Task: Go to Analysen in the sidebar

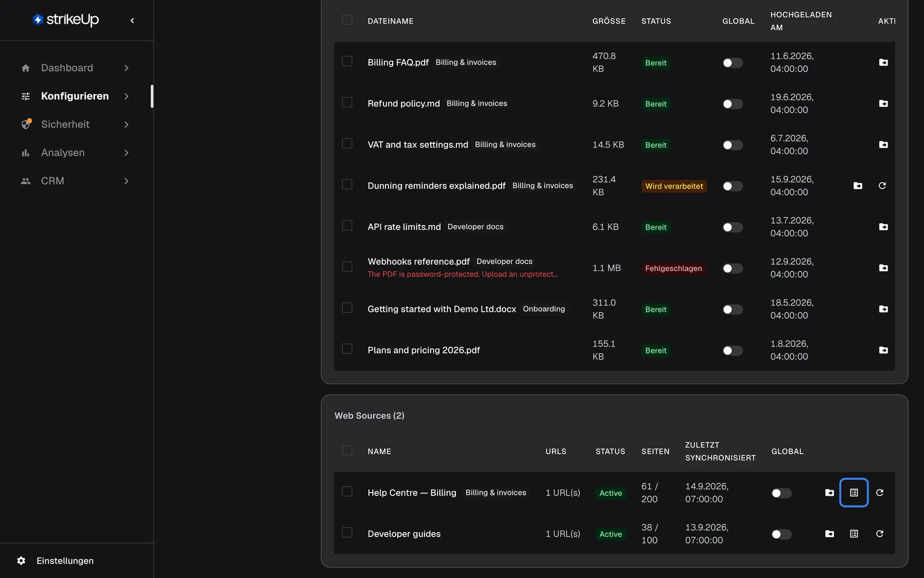Action: click(x=63, y=153)
